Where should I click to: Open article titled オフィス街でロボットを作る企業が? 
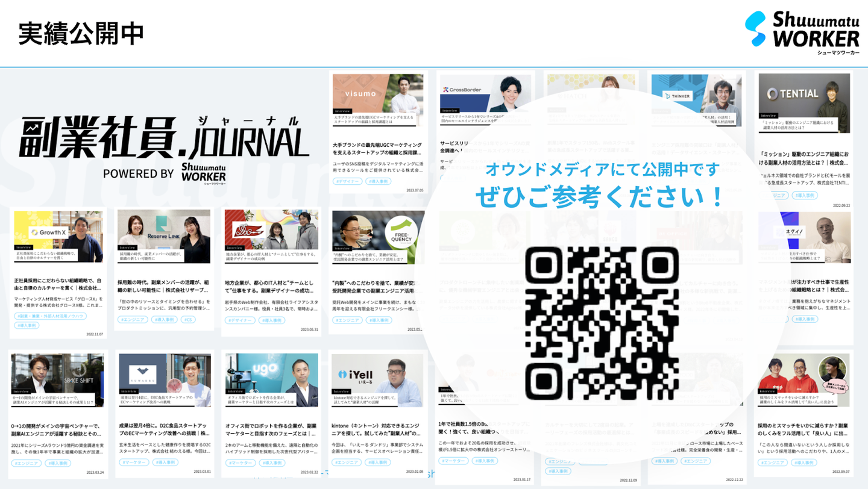pos(271,429)
